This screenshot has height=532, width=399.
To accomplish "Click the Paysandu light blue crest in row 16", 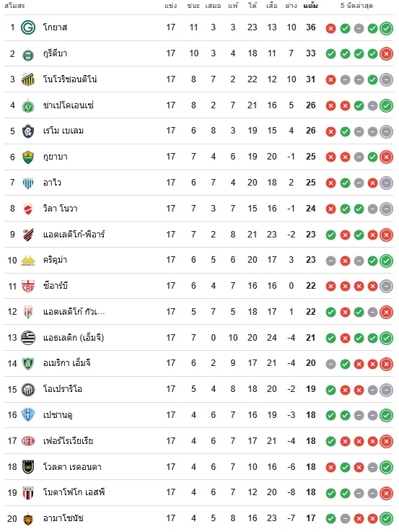I will tap(28, 415).
